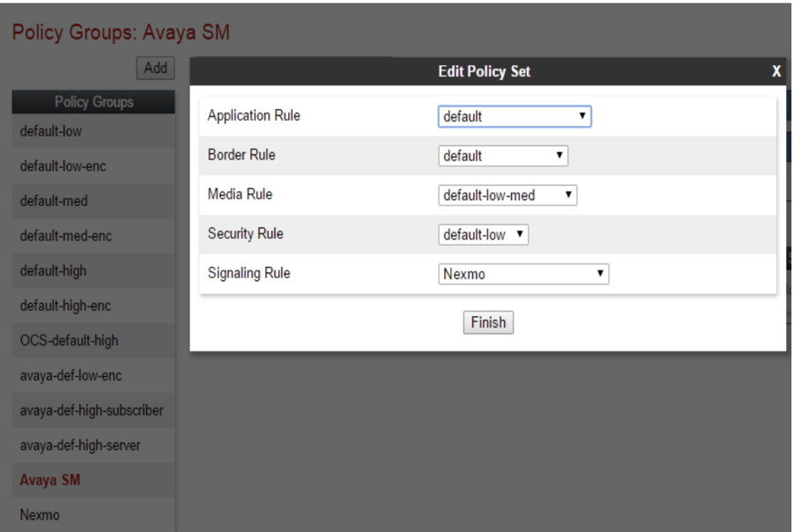Select the avaya-def-low-enc policy group
Image resolution: width=793 pixels, height=532 pixels.
click(x=93, y=376)
